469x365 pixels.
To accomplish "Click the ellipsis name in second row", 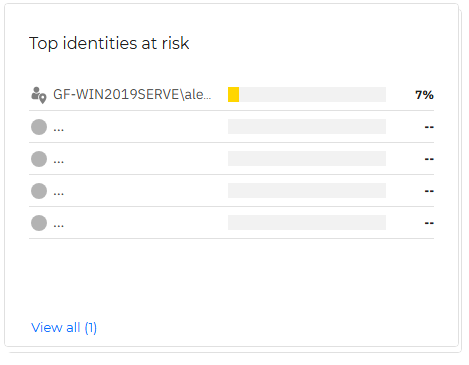I will [59, 130].
